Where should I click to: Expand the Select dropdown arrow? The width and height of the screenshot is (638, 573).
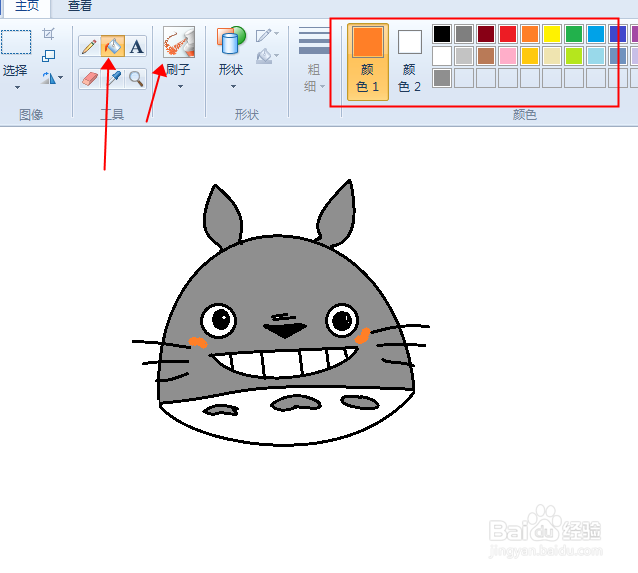pyautogui.click(x=17, y=87)
